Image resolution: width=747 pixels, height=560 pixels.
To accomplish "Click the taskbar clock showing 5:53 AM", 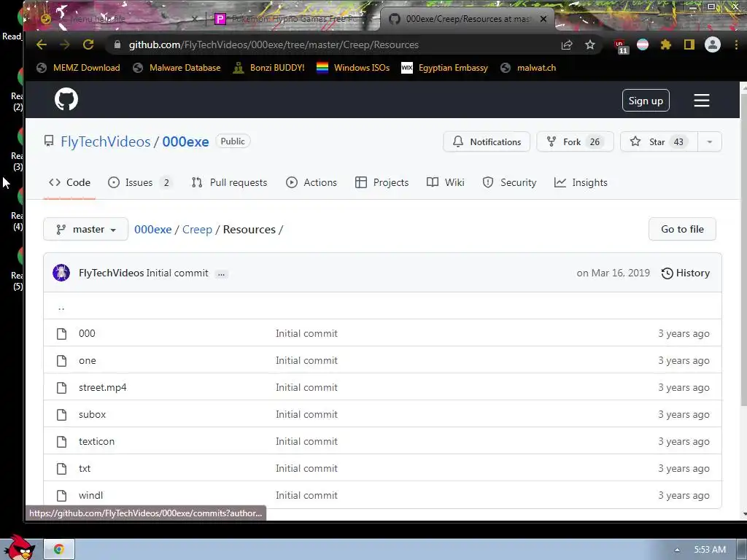I will [x=710, y=550].
